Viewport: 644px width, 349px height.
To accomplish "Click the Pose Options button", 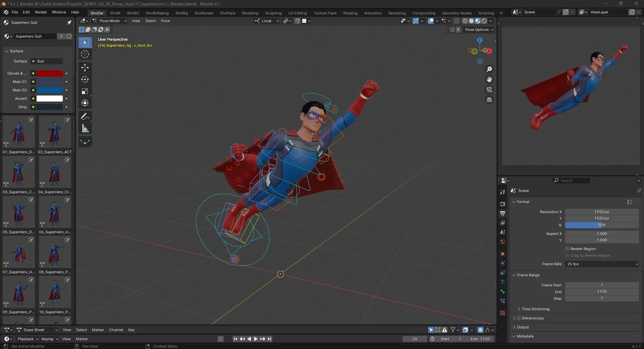I will click(x=479, y=30).
